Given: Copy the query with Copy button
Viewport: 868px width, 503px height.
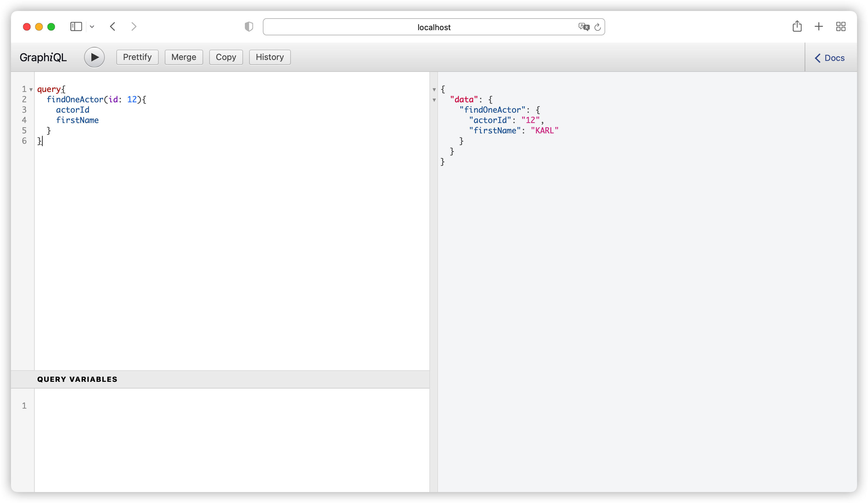Looking at the screenshot, I should (x=226, y=57).
